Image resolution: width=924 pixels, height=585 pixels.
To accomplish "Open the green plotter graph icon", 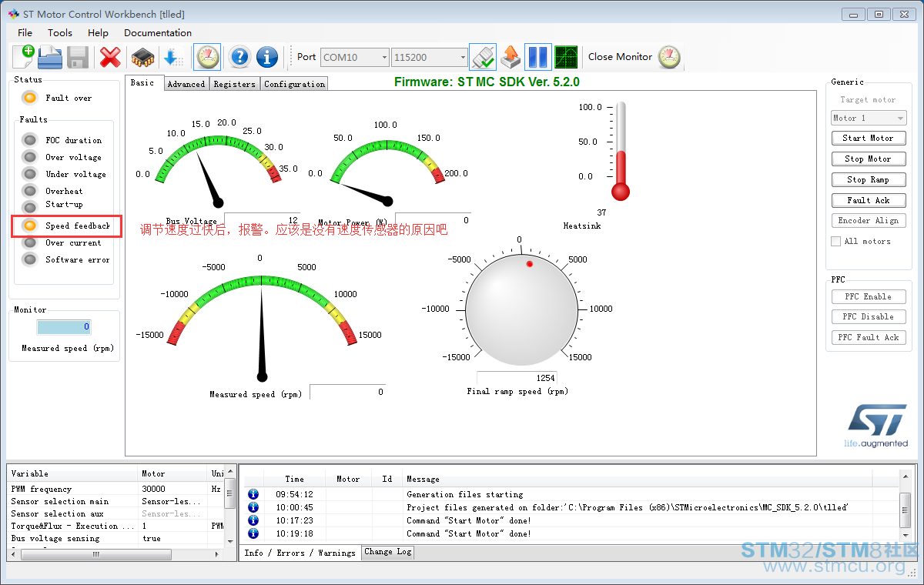I will tap(566, 57).
